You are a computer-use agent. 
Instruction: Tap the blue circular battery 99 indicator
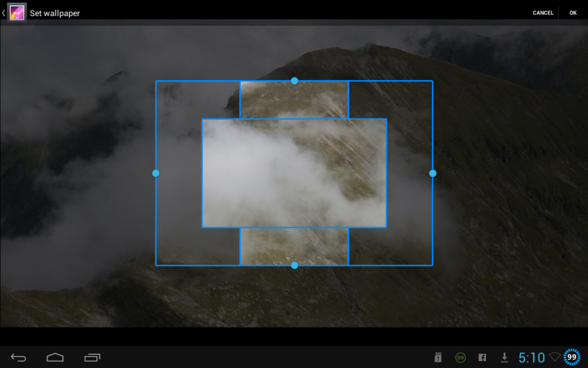click(x=572, y=357)
